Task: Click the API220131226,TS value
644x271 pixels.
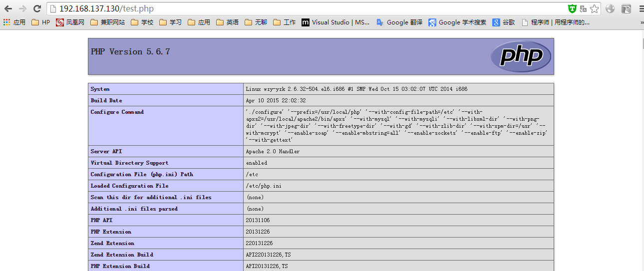Action: pos(268,255)
